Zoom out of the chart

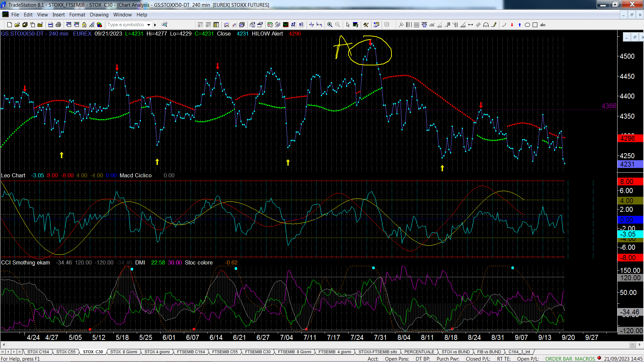[337, 25]
